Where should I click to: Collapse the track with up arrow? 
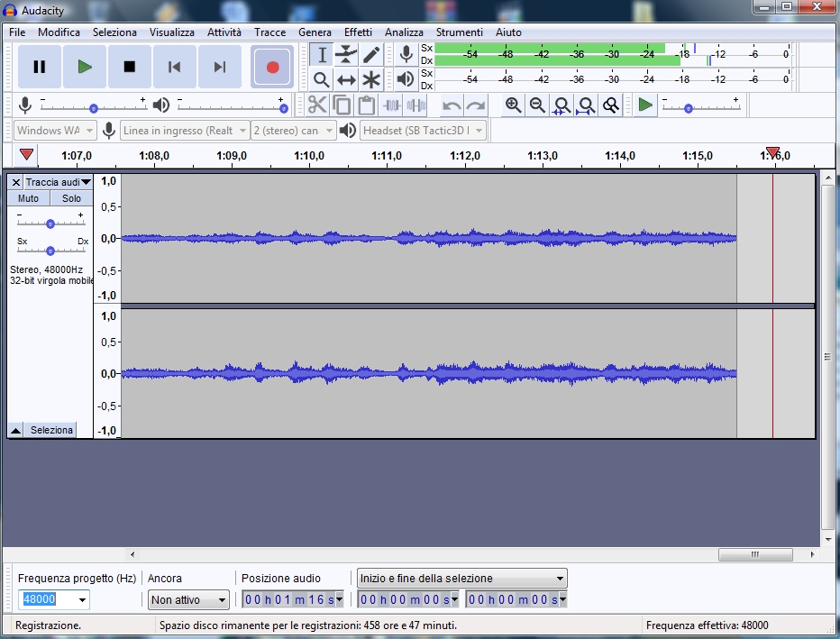(x=15, y=430)
